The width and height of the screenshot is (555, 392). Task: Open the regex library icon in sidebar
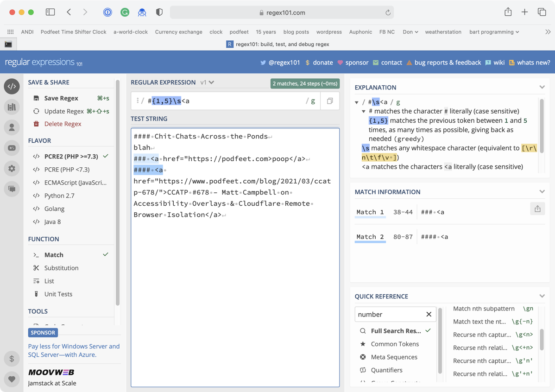pos(12,107)
